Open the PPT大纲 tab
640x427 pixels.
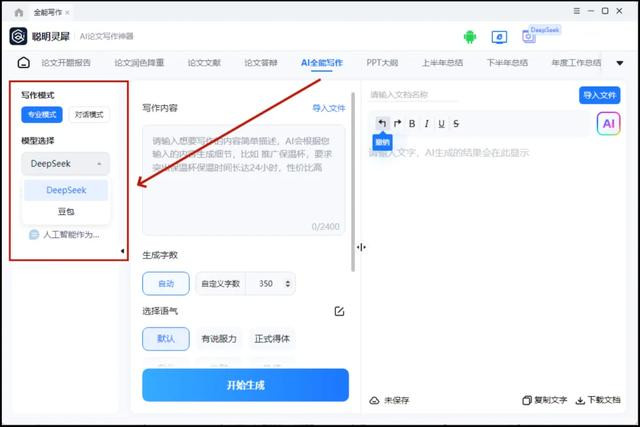(382, 63)
